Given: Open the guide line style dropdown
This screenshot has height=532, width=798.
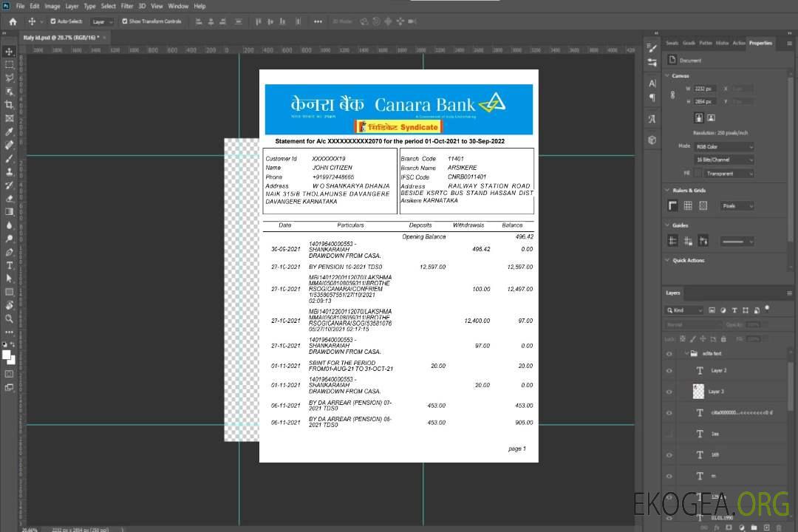Looking at the screenshot, I should (737, 242).
